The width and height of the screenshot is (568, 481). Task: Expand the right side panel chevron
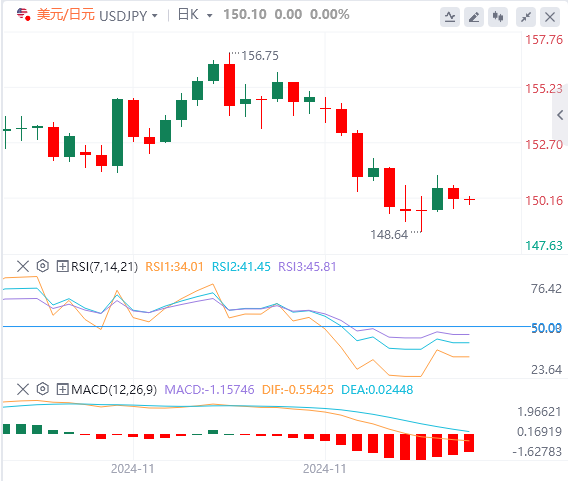click(560, 115)
